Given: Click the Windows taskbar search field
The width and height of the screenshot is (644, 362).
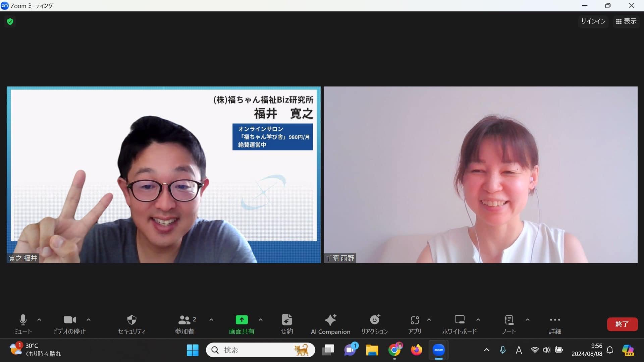Looking at the screenshot, I should tap(255, 350).
